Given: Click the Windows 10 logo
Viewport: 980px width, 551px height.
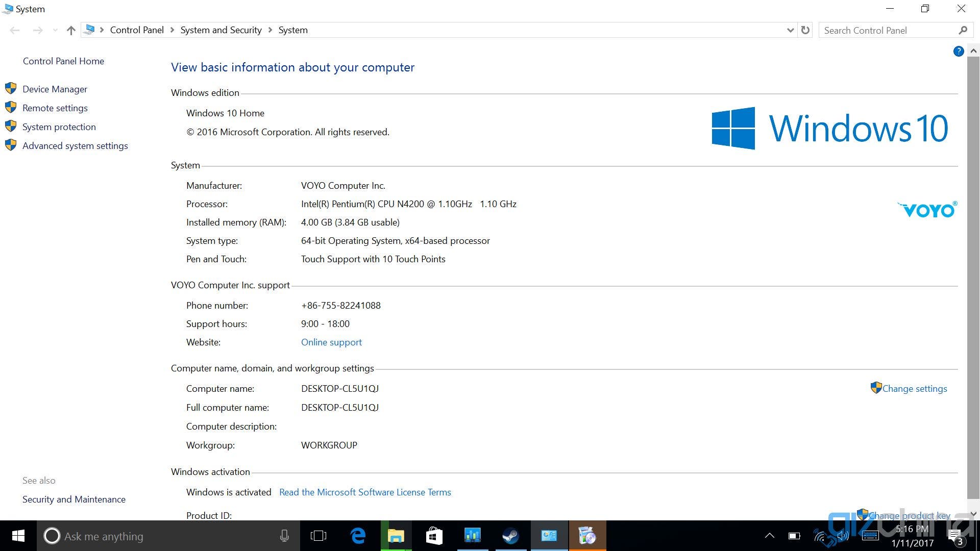Looking at the screenshot, I should click(x=830, y=128).
